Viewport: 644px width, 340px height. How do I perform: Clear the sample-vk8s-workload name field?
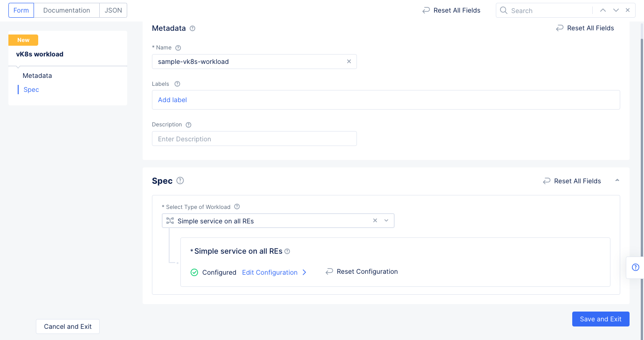pyautogui.click(x=349, y=62)
